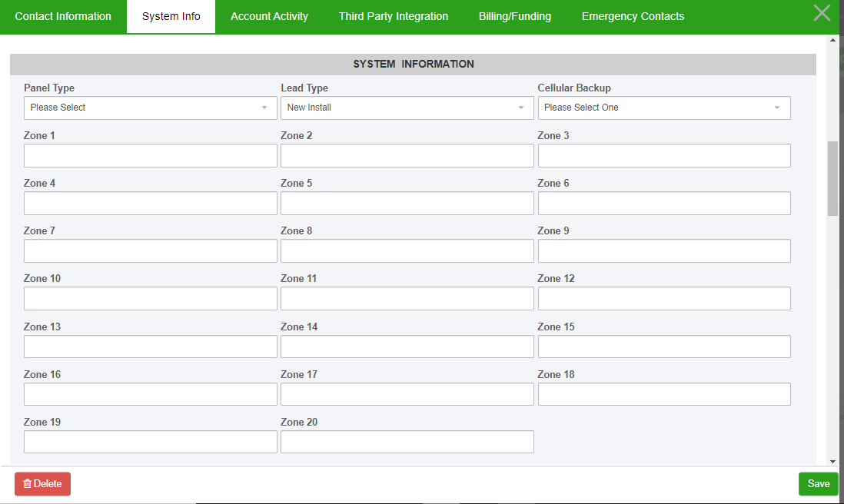Click the Zone 17 text input
This screenshot has height=504, width=844.
tap(407, 394)
